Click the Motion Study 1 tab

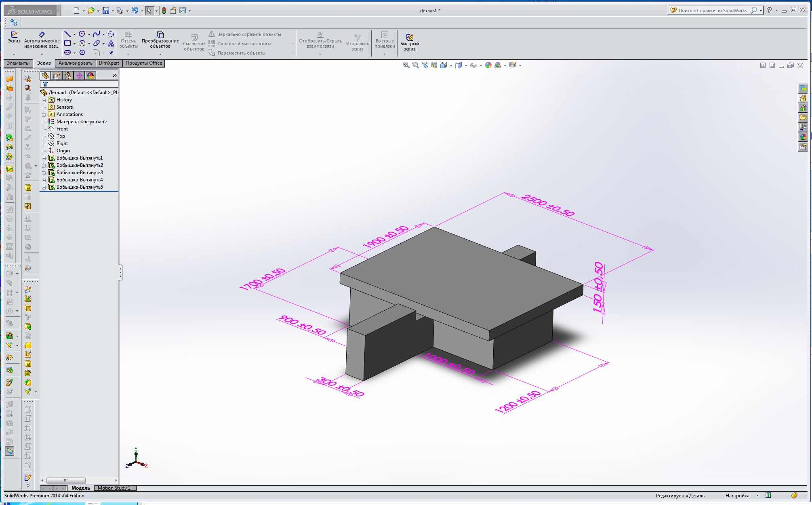tap(114, 488)
